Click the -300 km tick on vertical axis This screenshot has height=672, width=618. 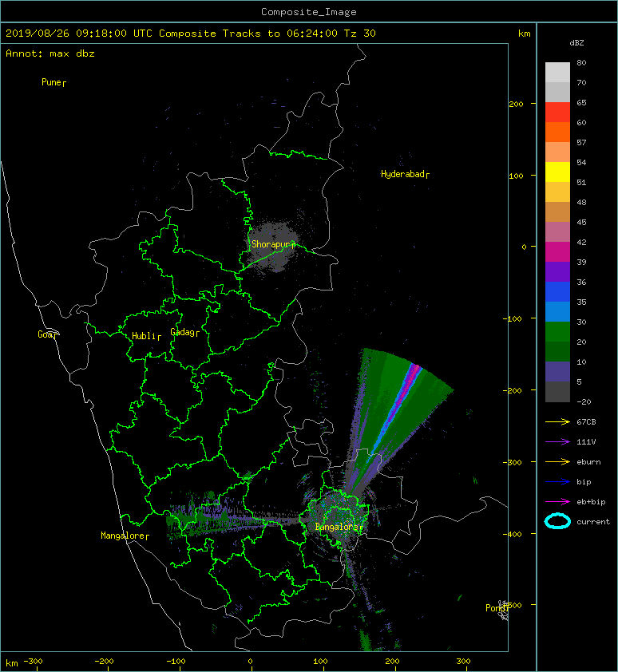pos(512,462)
